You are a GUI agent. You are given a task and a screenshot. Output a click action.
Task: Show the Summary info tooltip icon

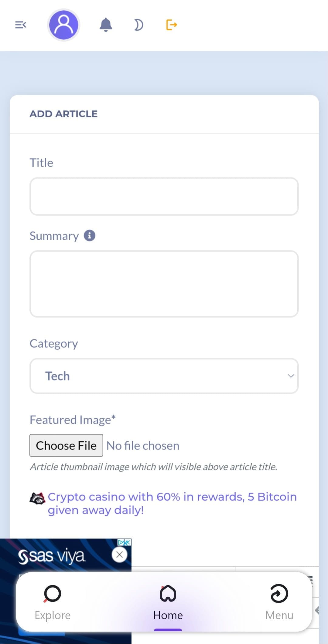[x=90, y=235]
